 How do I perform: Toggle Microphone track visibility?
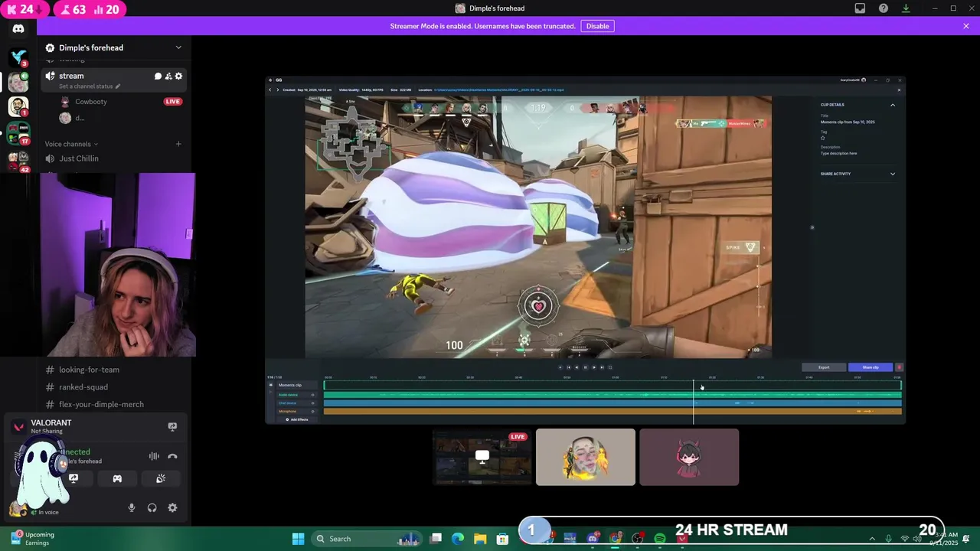(312, 412)
